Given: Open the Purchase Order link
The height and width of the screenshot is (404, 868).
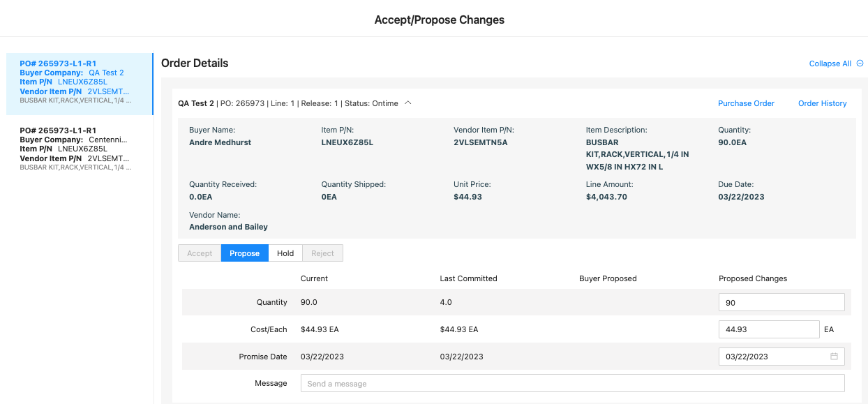Looking at the screenshot, I should click(746, 103).
